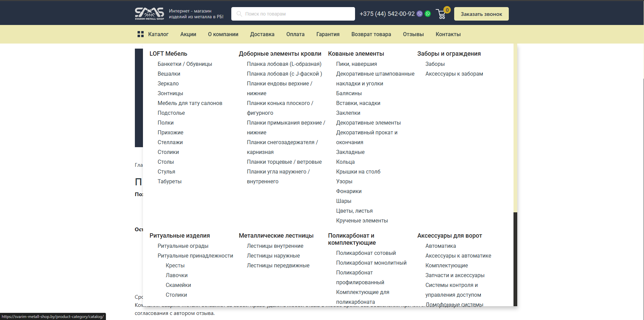644x320 pixels.
Task: Open Планки снегозадержателя / карнизная
Action: pyautogui.click(x=283, y=147)
